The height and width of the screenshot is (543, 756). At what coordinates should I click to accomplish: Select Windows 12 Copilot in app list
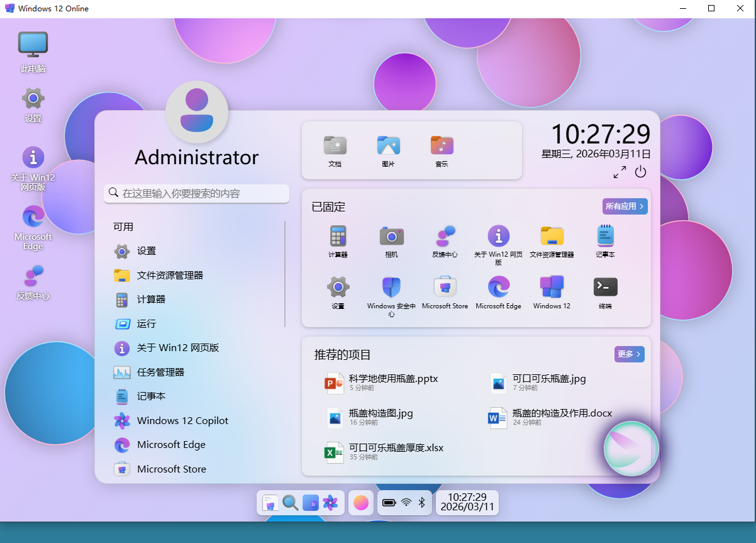(x=182, y=420)
